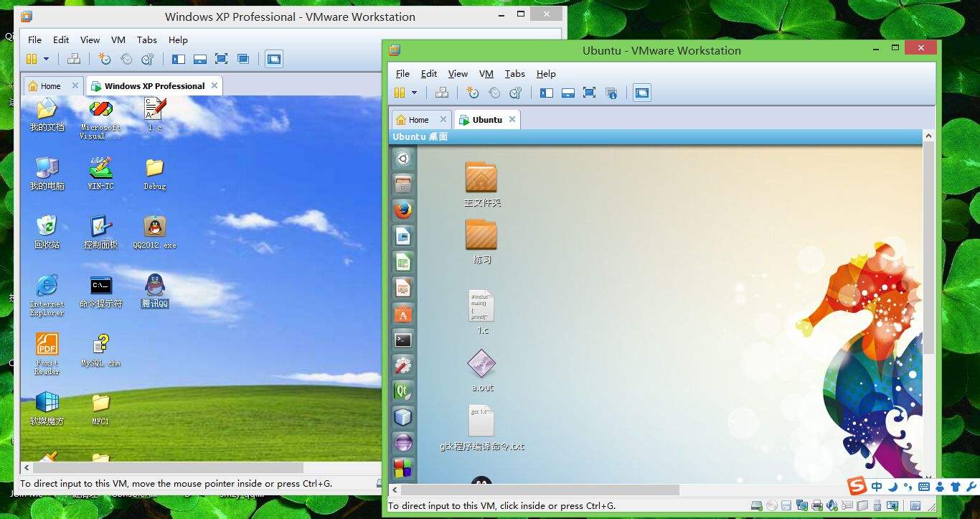Select gtk程序编译命令.txt on Ubuntu desktop

482,428
